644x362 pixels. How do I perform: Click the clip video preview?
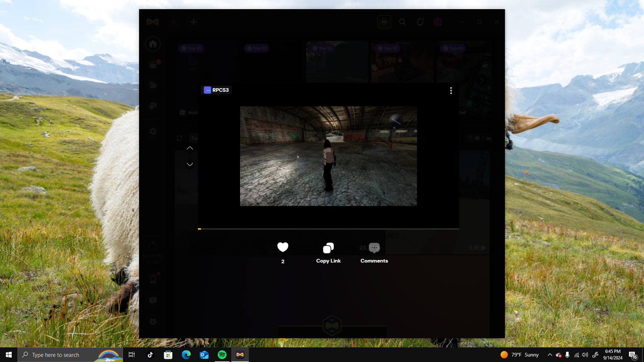pyautogui.click(x=328, y=156)
